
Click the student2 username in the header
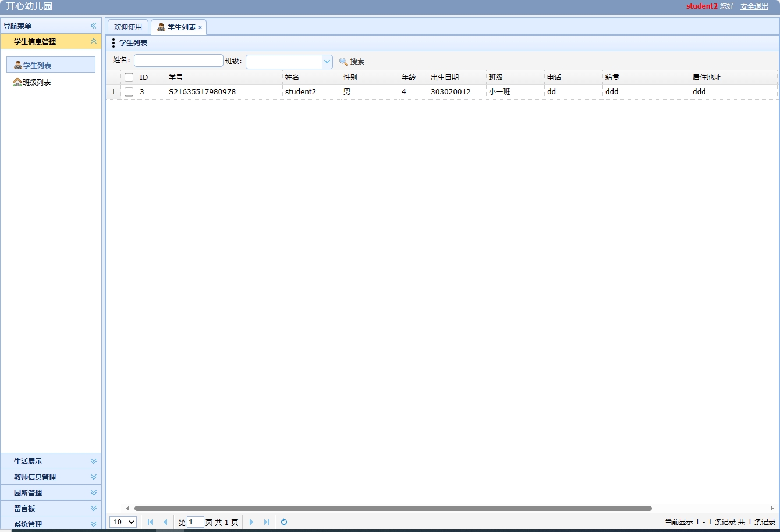pyautogui.click(x=701, y=6)
